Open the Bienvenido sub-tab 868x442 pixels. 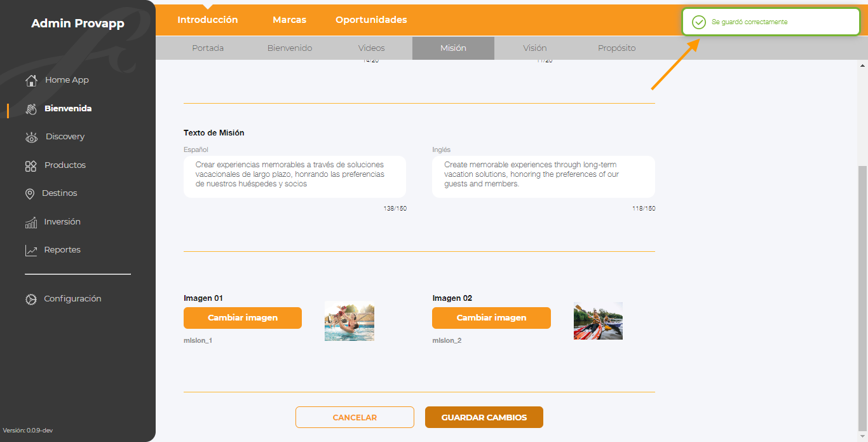[290, 48]
